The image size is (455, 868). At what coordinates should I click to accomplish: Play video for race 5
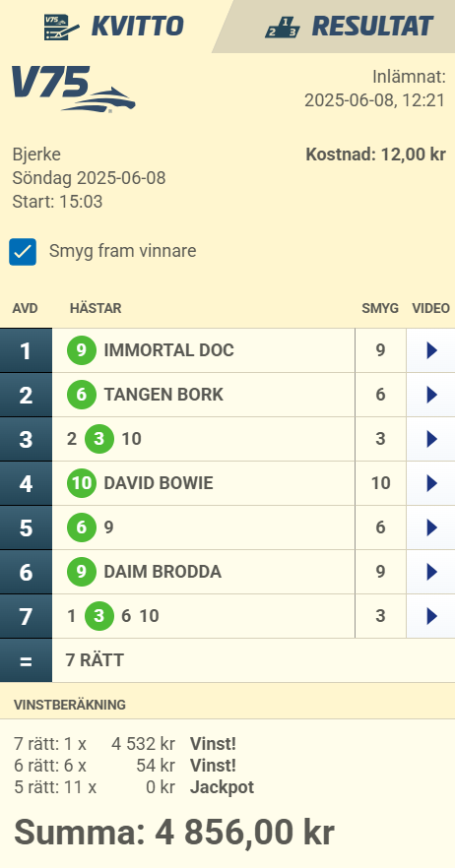431,527
